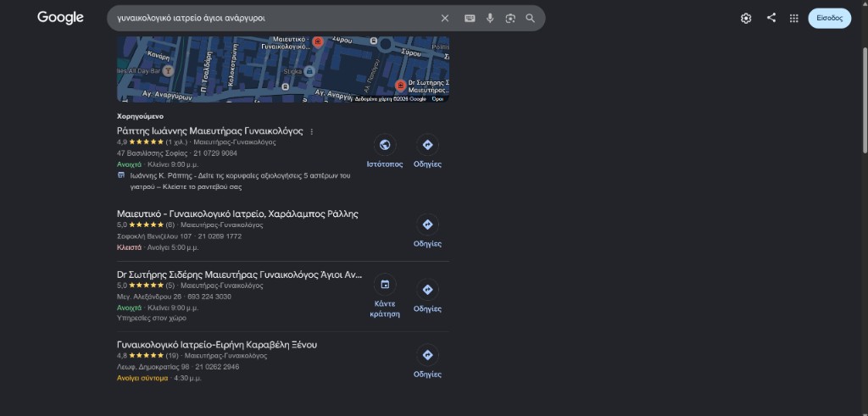The image size is (868, 416).
Task: Click 4,8 rating with (19) reviews
Action: click(147, 356)
